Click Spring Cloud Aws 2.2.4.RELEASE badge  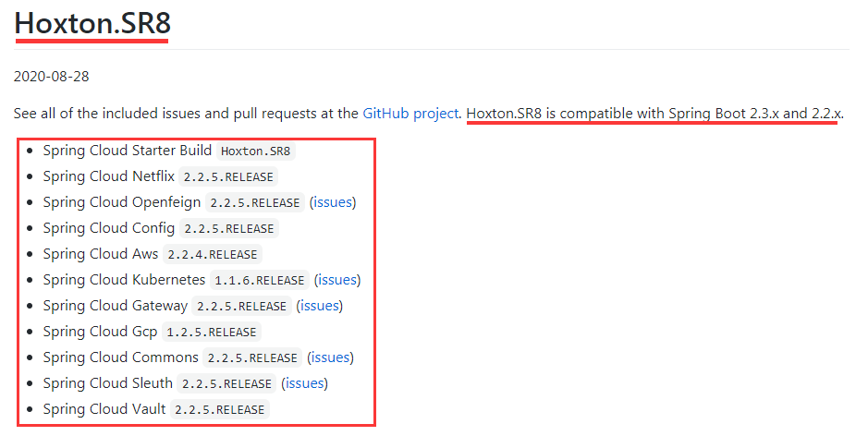click(213, 255)
